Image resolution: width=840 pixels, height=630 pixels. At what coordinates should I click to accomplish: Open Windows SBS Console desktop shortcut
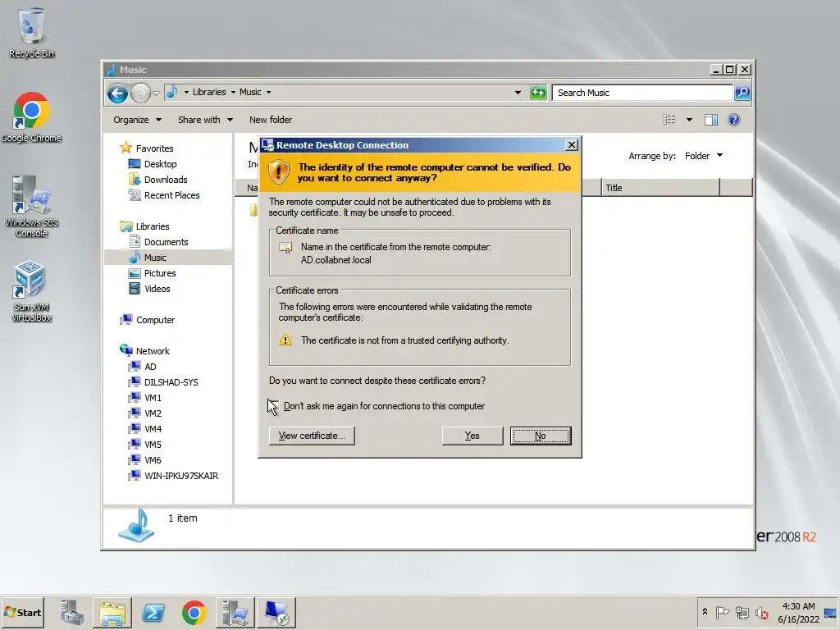point(31,207)
